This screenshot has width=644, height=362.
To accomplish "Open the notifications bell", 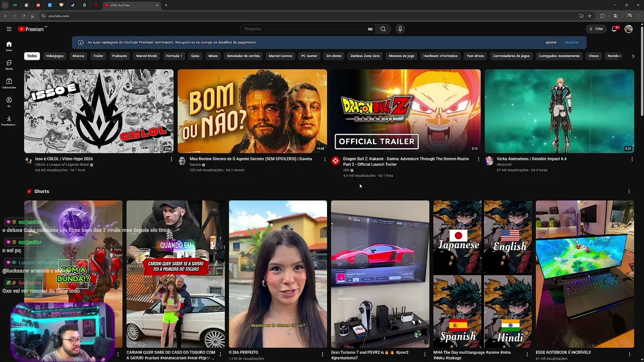I will point(614,29).
